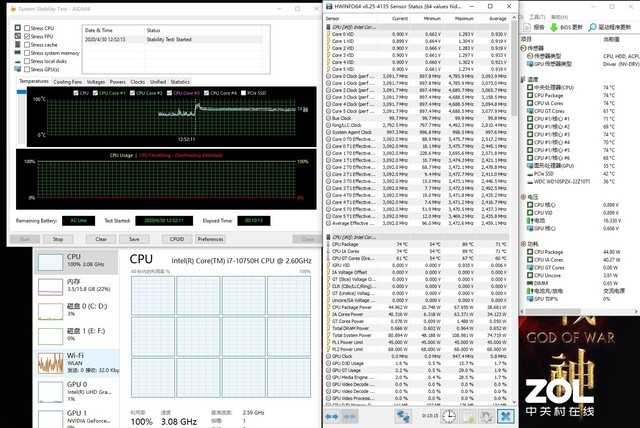Select CPU Package Power row in HWiNFO

click(x=417, y=307)
